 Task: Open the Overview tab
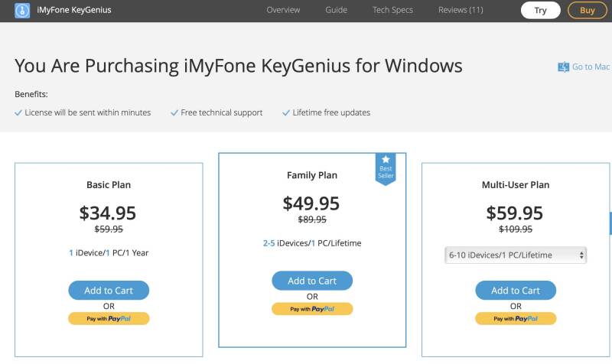point(283,10)
